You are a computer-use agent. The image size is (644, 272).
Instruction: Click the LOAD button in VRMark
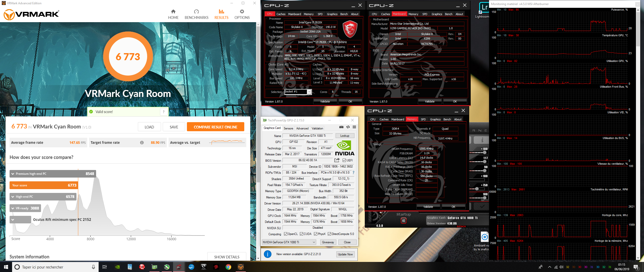149,127
